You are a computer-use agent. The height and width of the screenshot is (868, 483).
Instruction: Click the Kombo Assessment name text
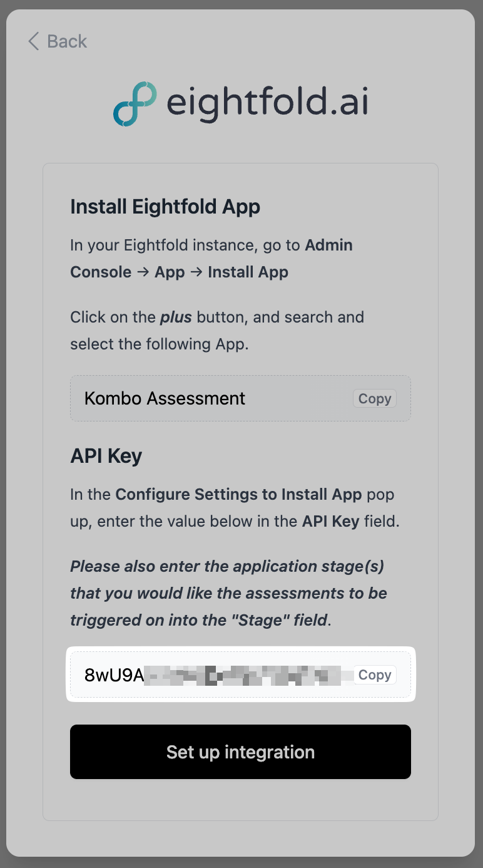click(165, 399)
